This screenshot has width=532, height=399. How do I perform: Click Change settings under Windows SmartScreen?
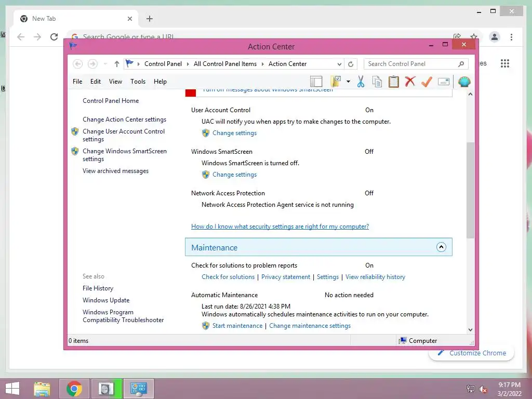tap(234, 175)
